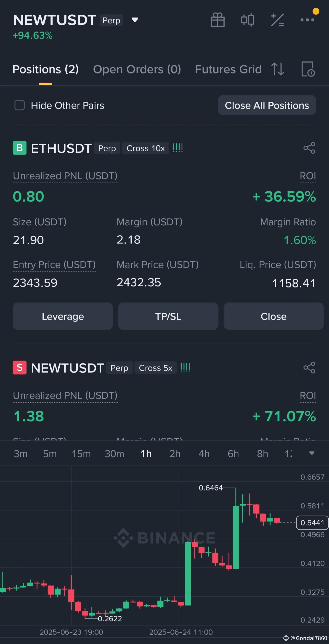Open the gift rewards icon
The image size is (329, 644).
(218, 20)
